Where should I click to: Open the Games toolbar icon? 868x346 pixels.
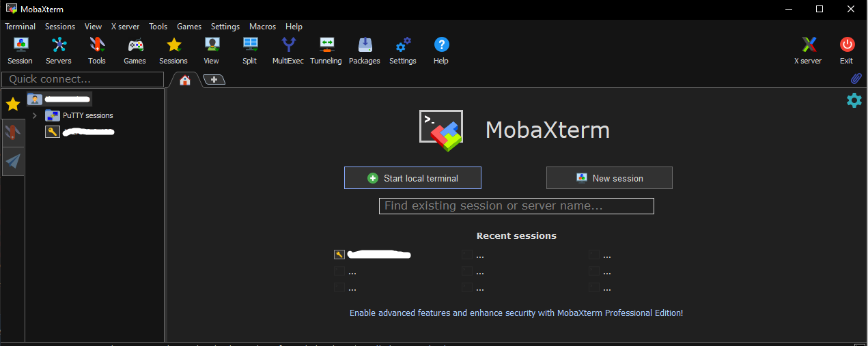click(x=135, y=51)
